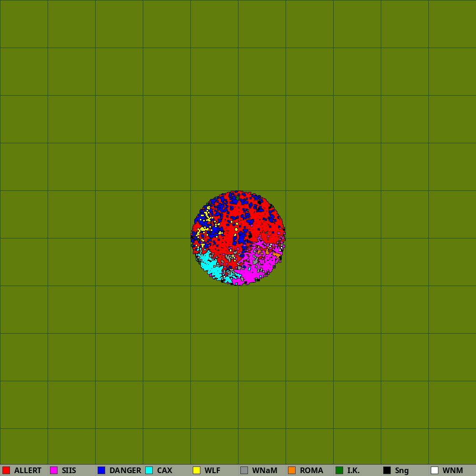Click the ROMA faction name
476x476 pixels.
(311, 470)
